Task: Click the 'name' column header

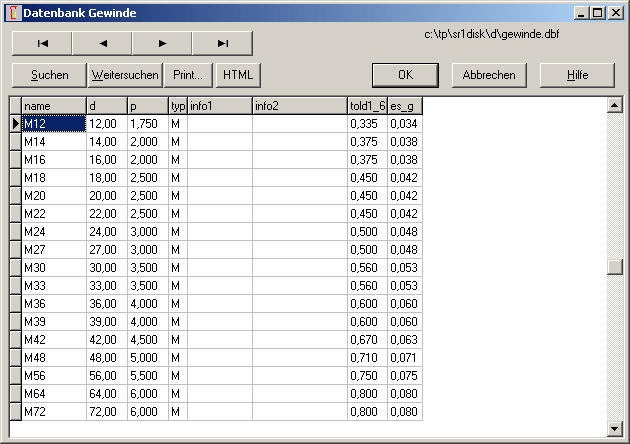Action: coord(54,105)
